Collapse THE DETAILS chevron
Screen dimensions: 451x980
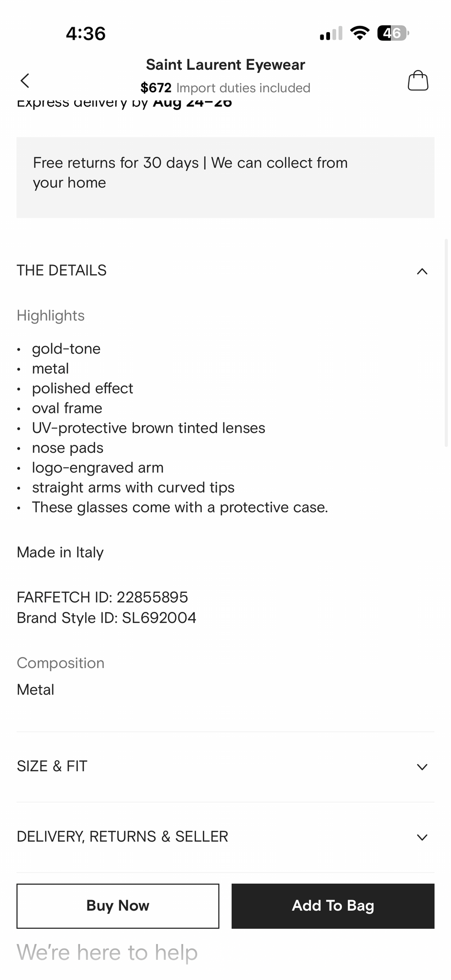coord(422,271)
